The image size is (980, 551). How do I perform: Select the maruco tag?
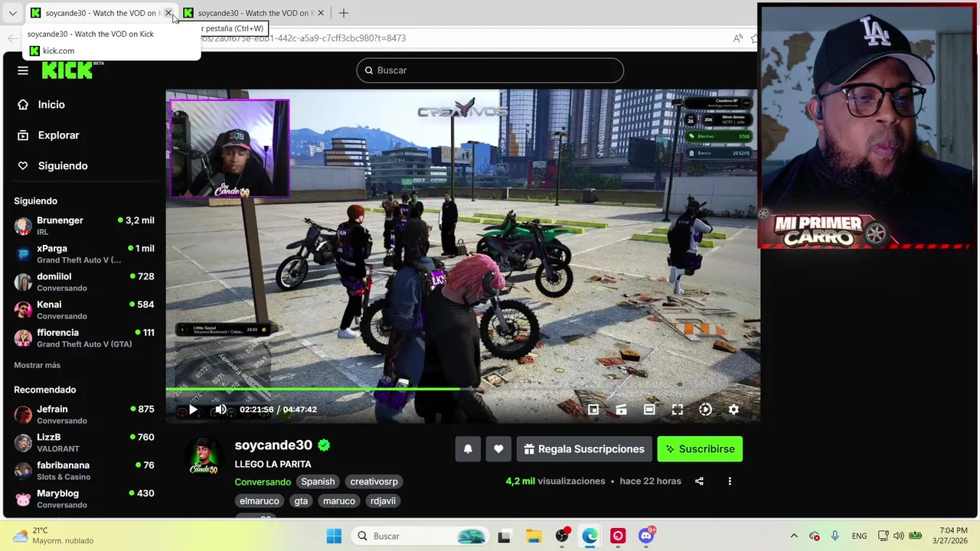(339, 500)
